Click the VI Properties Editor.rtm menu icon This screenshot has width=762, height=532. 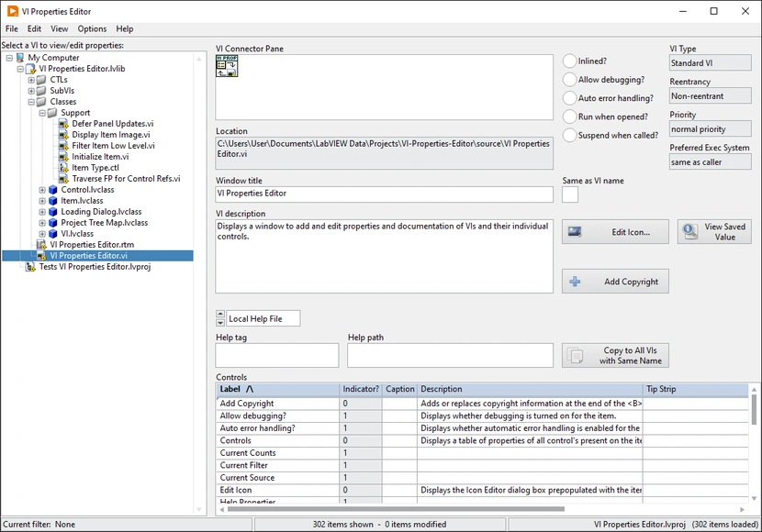42,245
